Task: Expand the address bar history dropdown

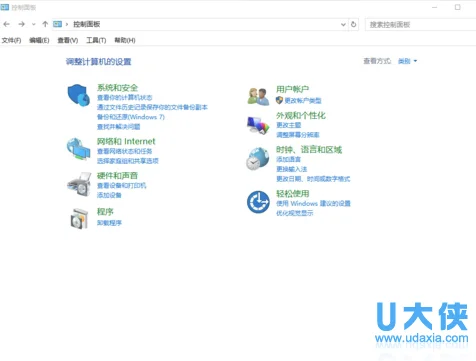Action: click(x=343, y=24)
